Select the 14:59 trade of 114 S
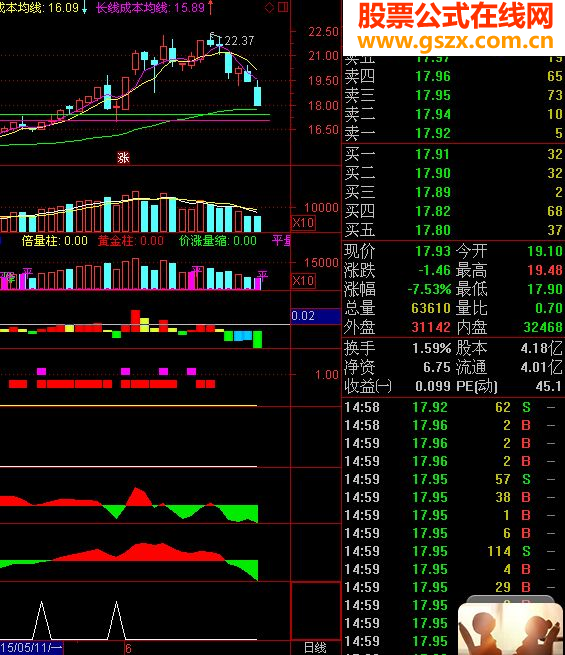Screen dimensions: 565x655 point(454,551)
